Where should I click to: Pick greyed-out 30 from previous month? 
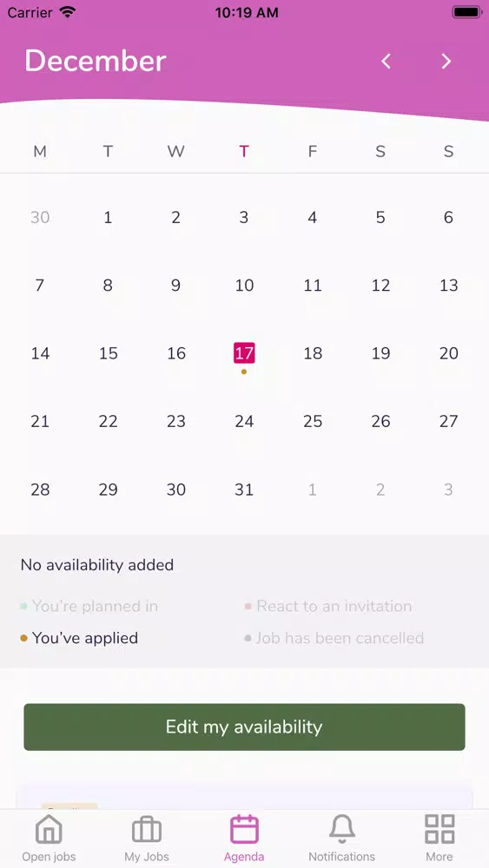coord(40,218)
